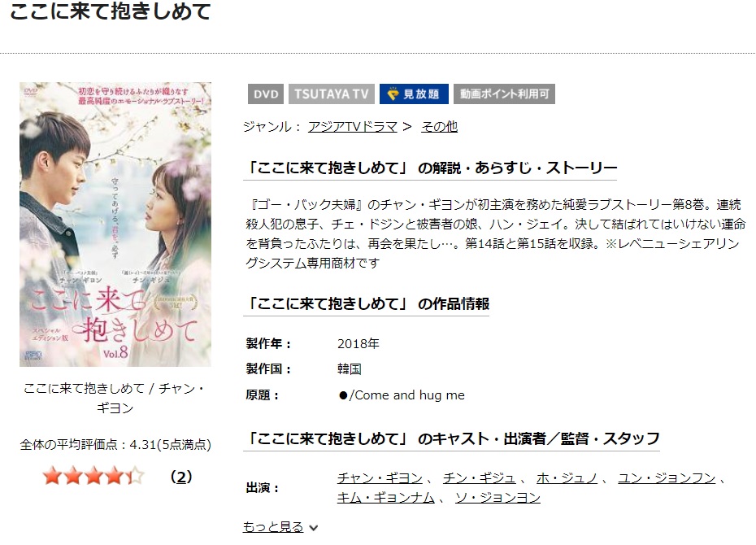This screenshot has height=545, width=756.
Task: Click the 見放題 diamond badge
Action: (414, 94)
